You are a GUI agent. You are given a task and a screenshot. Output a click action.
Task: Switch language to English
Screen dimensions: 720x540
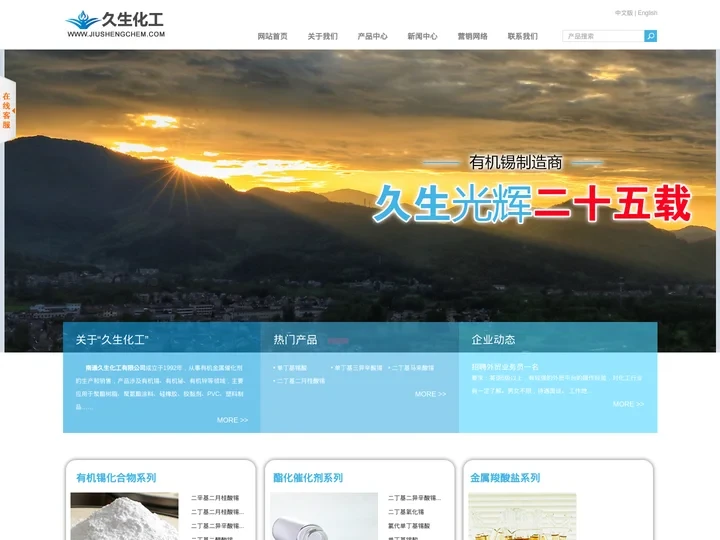[647, 13]
